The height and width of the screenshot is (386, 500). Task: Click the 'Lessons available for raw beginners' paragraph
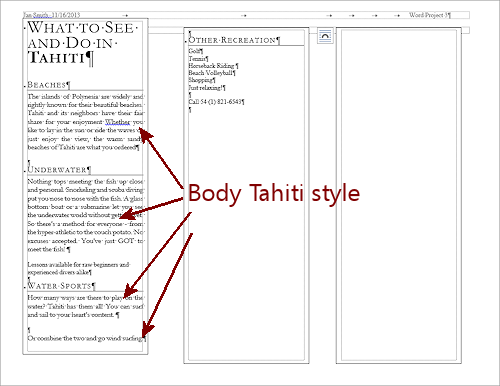tap(78, 268)
